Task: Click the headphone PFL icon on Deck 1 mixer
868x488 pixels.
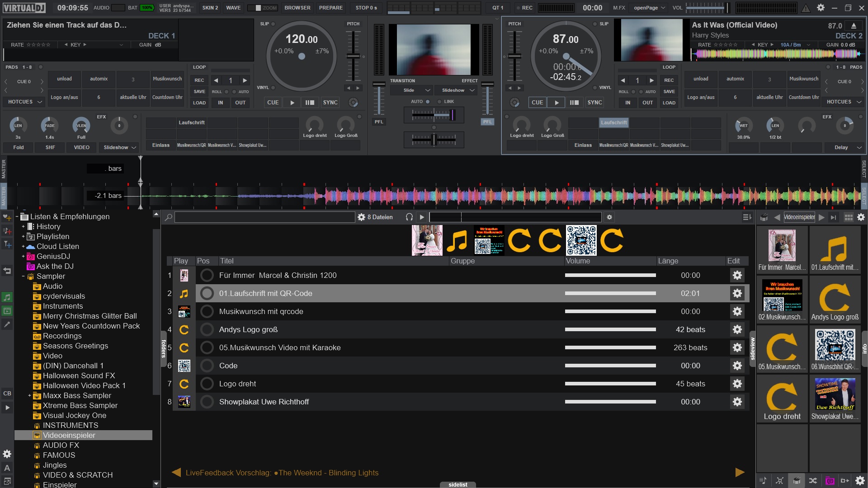Action: click(379, 122)
